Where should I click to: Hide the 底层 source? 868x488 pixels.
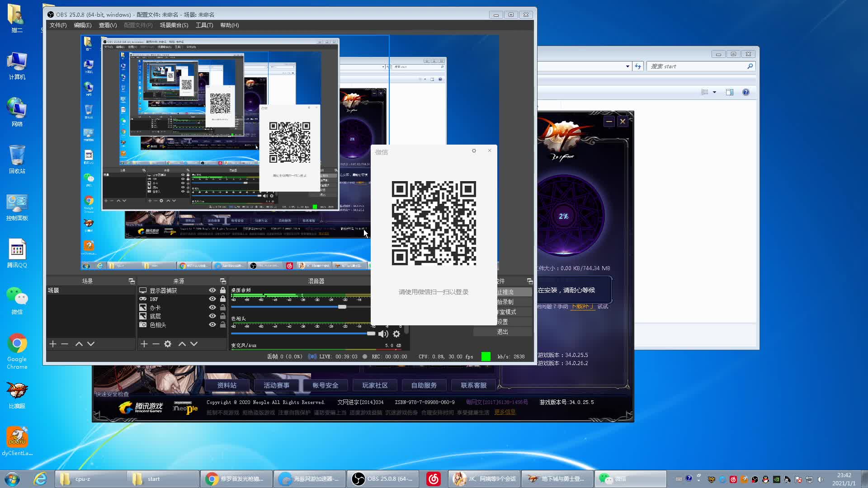tap(212, 316)
